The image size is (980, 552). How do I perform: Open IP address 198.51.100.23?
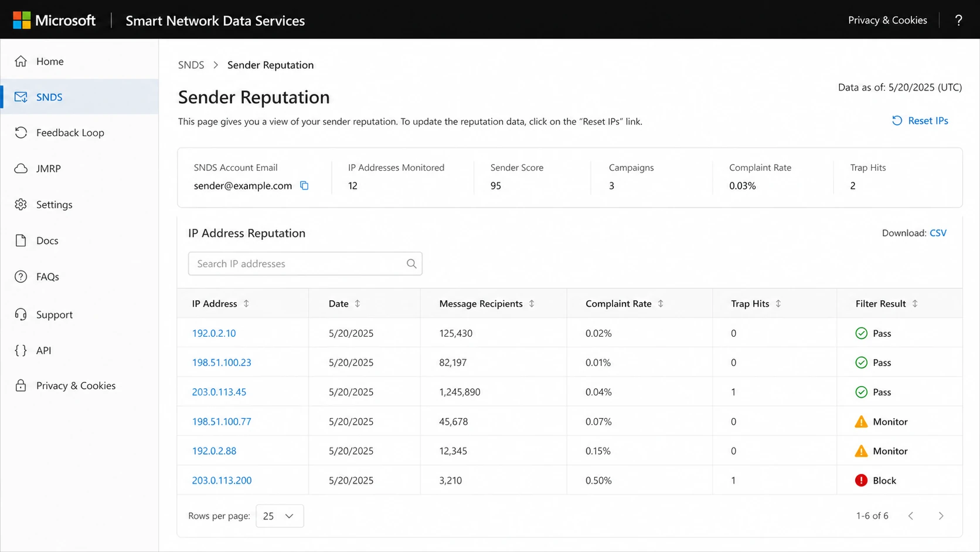tap(222, 363)
